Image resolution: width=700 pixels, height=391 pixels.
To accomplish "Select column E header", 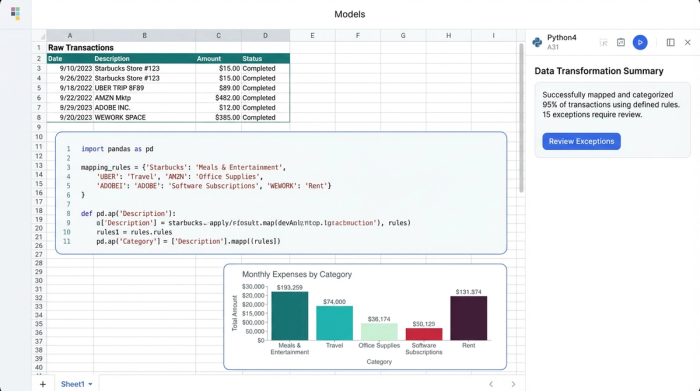I will (x=312, y=35).
